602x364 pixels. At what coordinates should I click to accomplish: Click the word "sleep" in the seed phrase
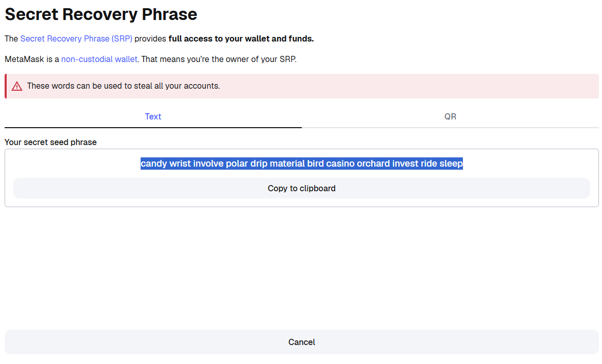click(451, 164)
